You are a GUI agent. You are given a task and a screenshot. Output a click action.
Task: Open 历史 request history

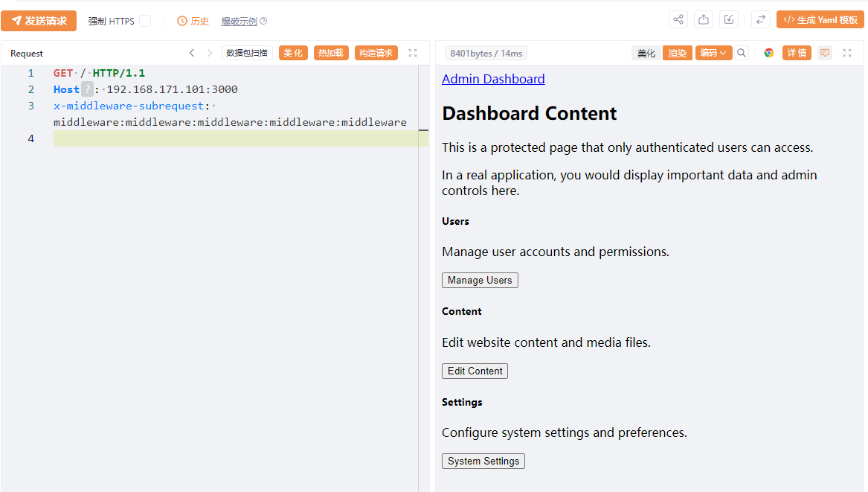193,21
